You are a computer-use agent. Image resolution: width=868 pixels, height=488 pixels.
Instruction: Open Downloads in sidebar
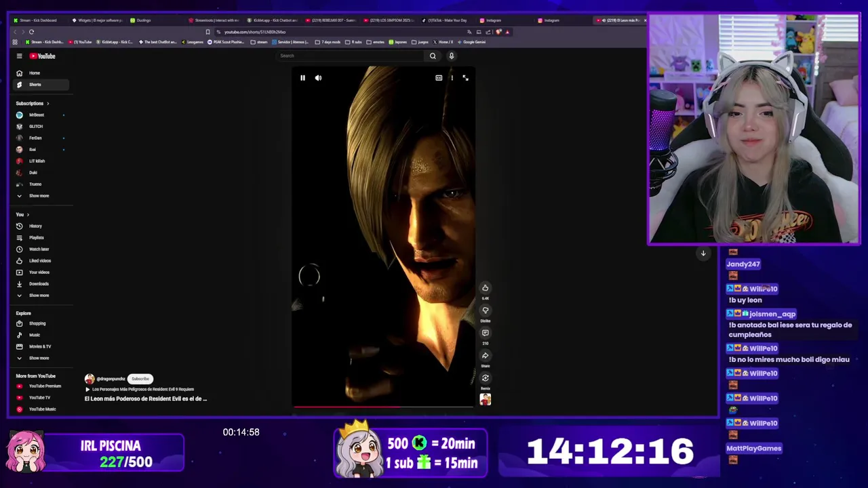[40, 284]
